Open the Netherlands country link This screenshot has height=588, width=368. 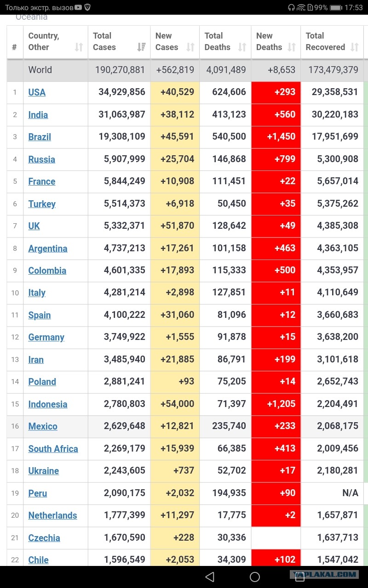[52, 515]
